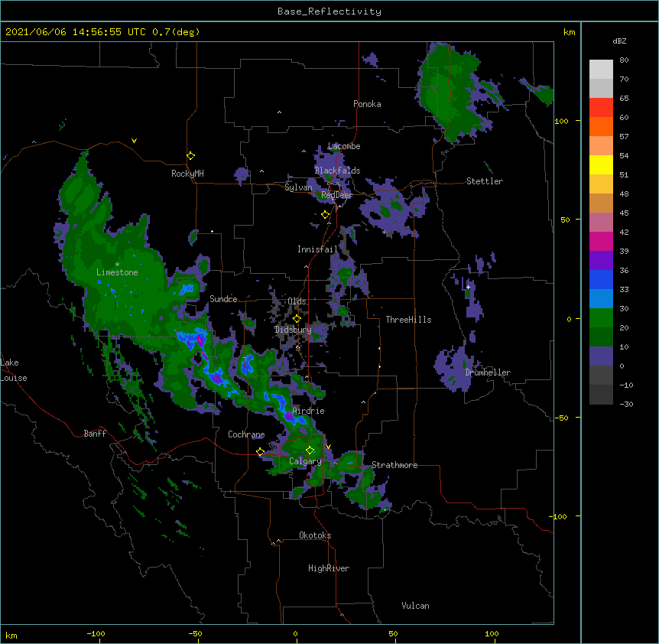Click the Sylvan label

tap(298, 187)
